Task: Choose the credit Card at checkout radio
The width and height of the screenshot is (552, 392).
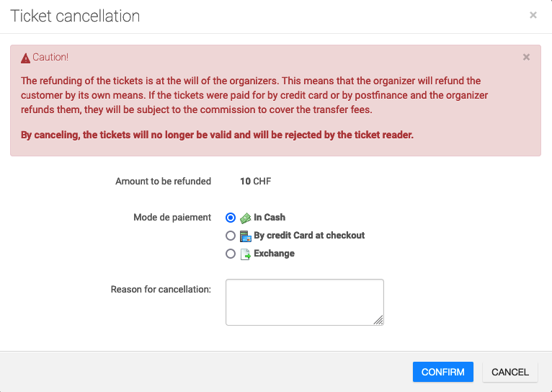Action: (231, 236)
